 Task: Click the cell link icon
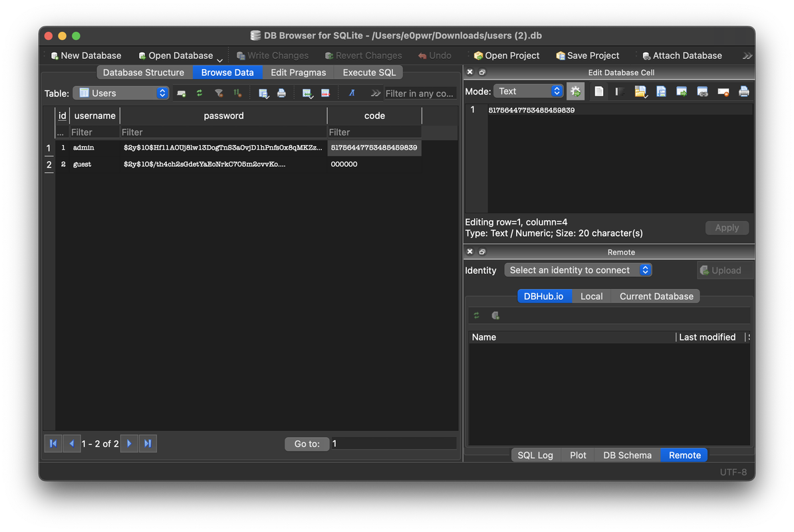click(702, 92)
